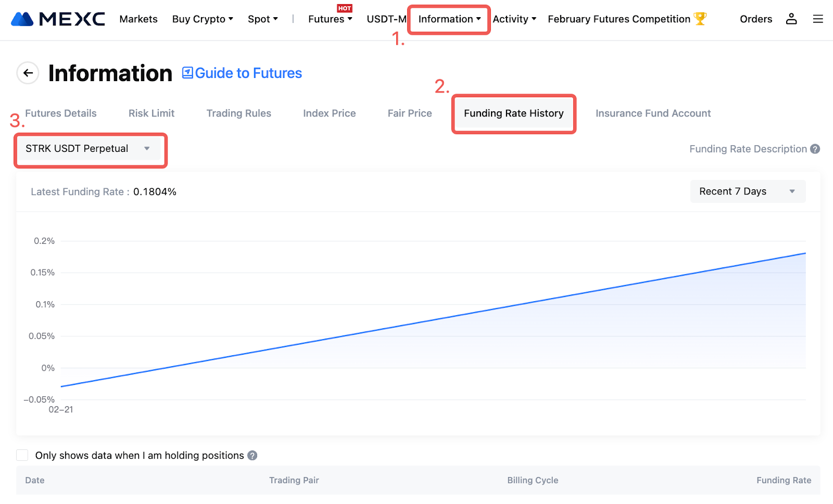The width and height of the screenshot is (833, 504).
Task: Expand the Buy Crypto menu
Action: point(203,19)
